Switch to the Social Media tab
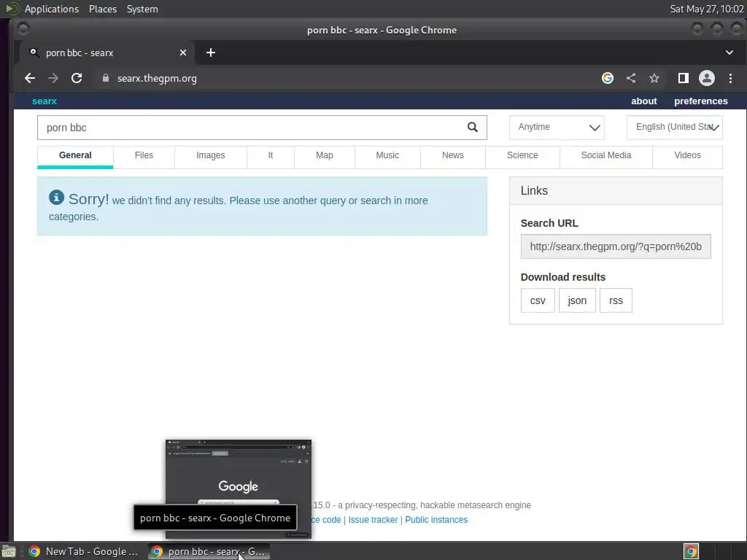This screenshot has height=560, width=747. 606,156
